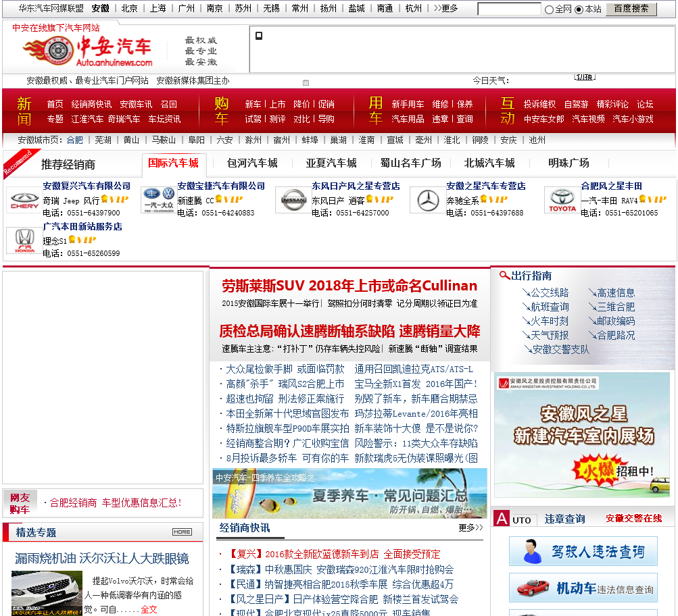Switch to the 亚夏汽车城 tab
Screen dimensions: 678x616
[x=331, y=163]
